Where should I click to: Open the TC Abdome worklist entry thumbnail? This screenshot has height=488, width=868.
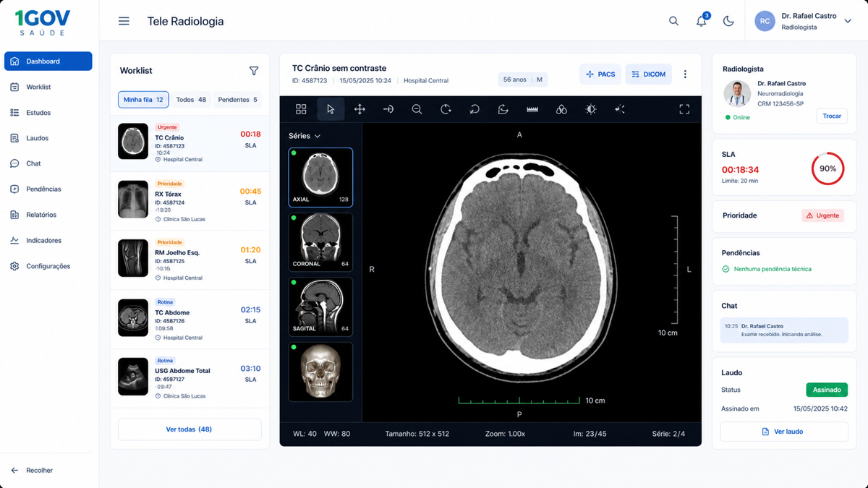pos(133,318)
